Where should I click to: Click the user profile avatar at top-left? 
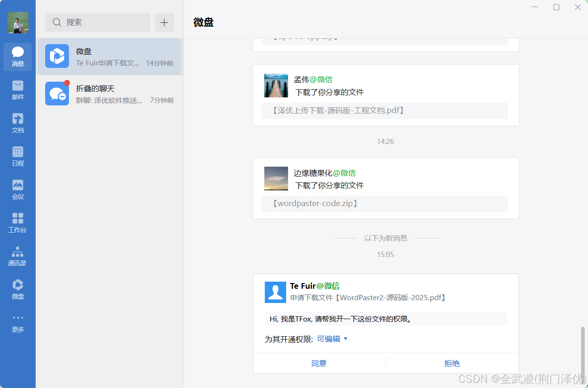(18, 22)
